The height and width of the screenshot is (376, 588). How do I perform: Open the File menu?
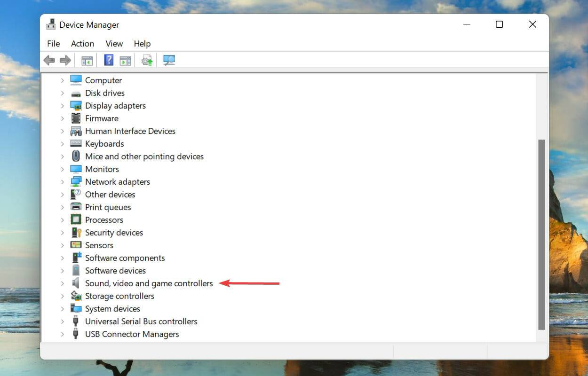point(53,43)
